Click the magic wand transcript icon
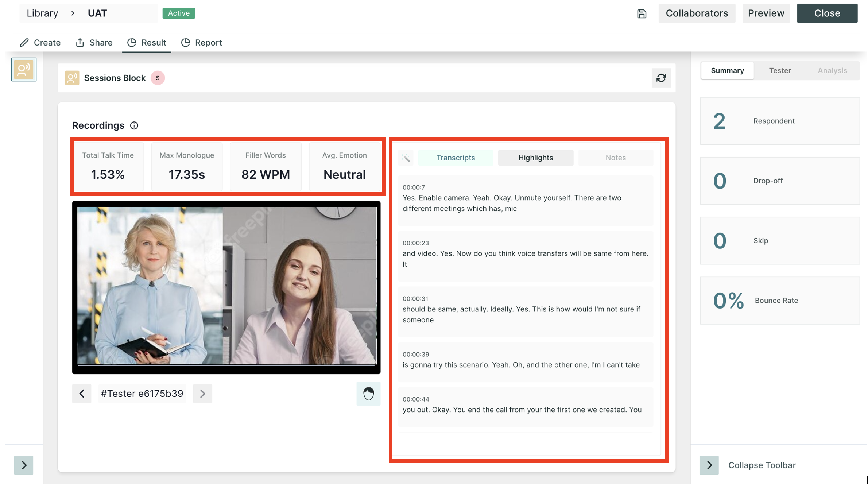The image size is (868, 488). tap(406, 158)
